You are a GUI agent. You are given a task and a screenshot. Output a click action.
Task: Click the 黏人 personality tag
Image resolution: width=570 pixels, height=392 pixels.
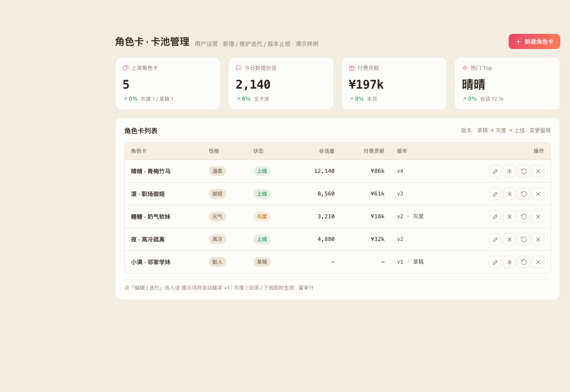(x=217, y=262)
